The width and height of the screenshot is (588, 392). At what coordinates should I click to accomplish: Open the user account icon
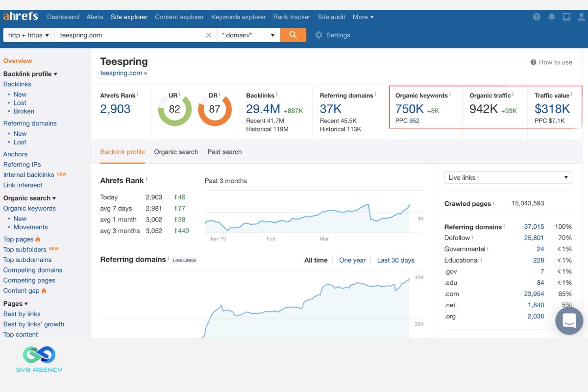(x=581, y=17)
